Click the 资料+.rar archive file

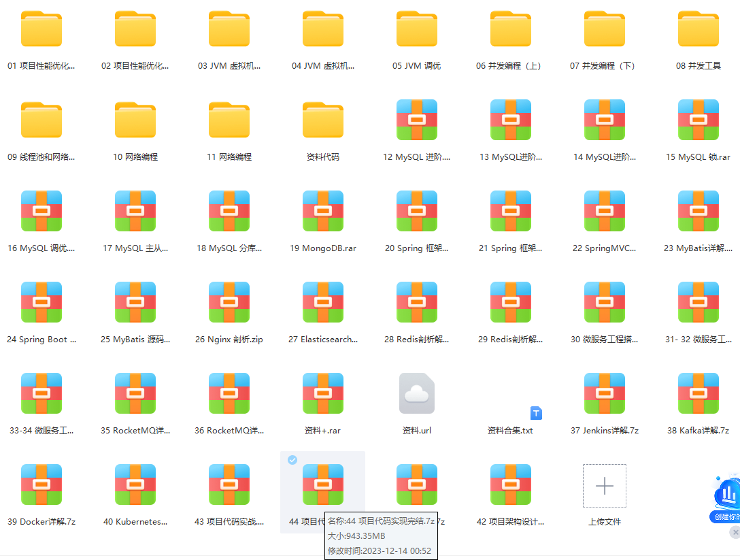click(322, 394)
